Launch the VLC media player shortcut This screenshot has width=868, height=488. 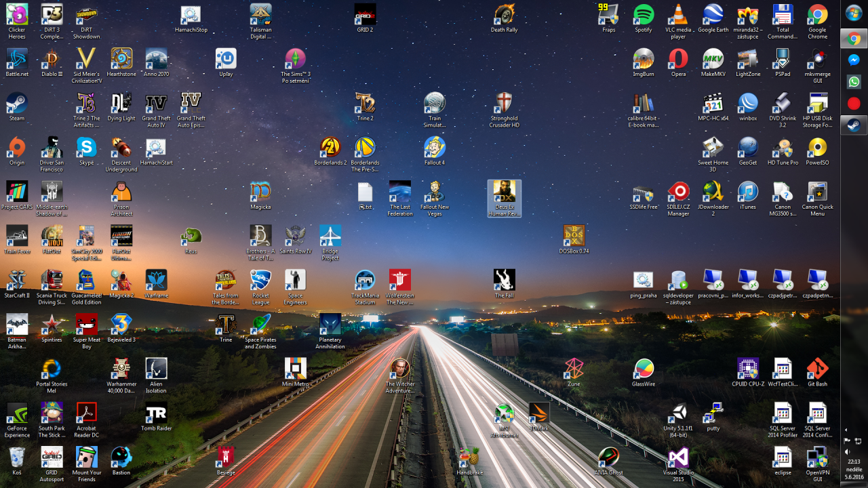(x=678, y=22)
